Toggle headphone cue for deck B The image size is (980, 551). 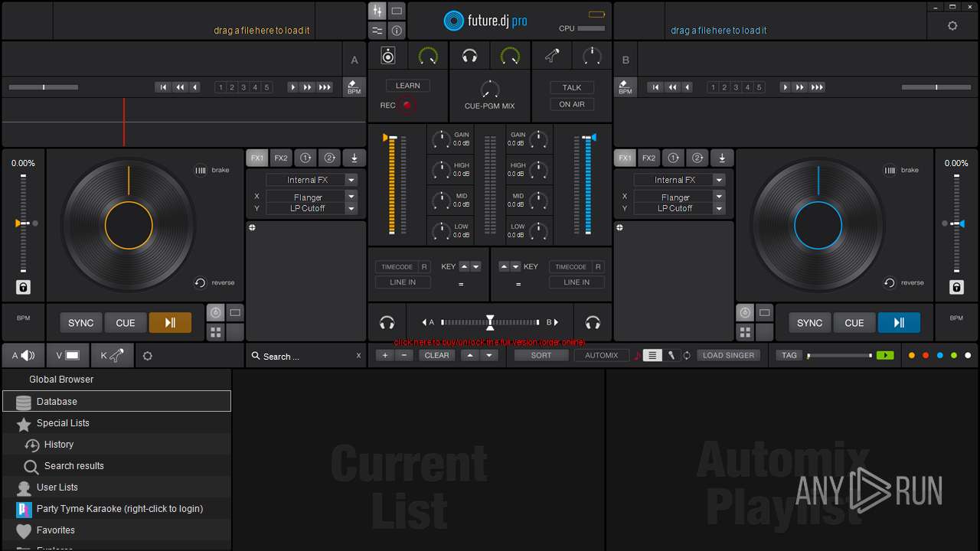pyautogui.click(x=593, y=323)
